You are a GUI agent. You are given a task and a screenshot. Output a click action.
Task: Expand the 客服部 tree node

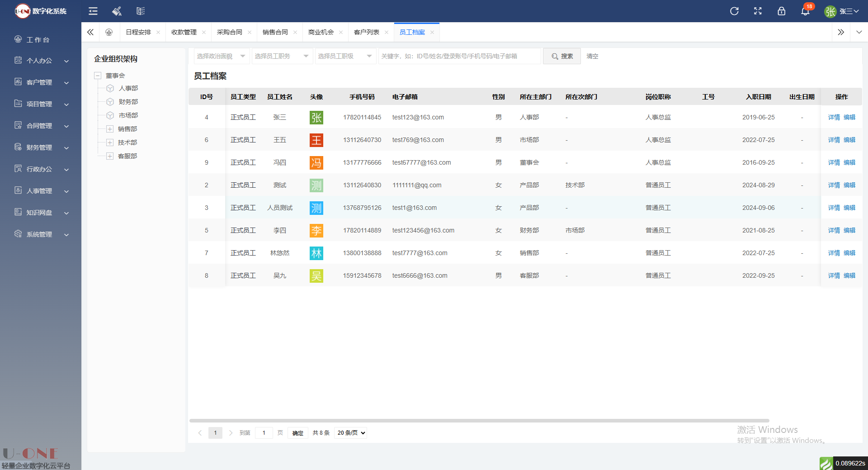[110, 156]
